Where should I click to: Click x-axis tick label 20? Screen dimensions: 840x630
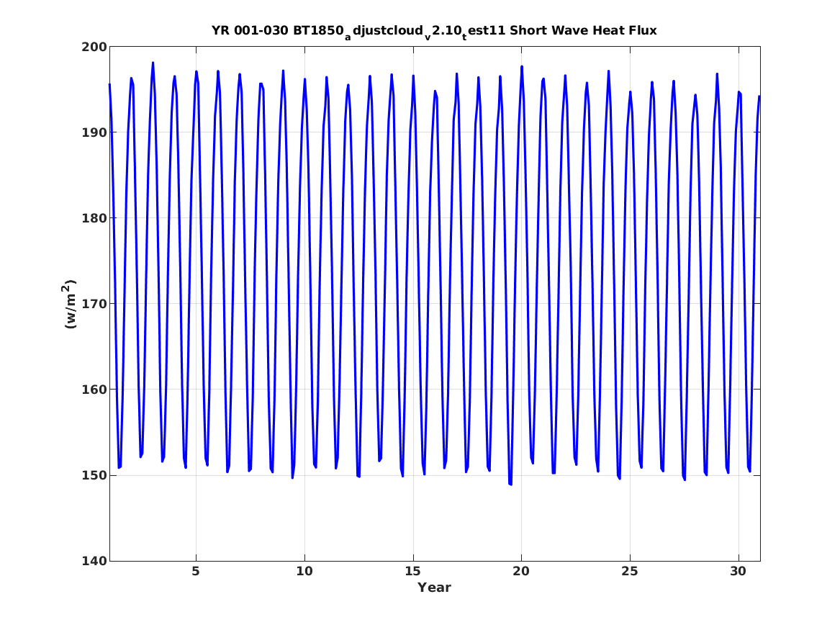click(521, 572)
